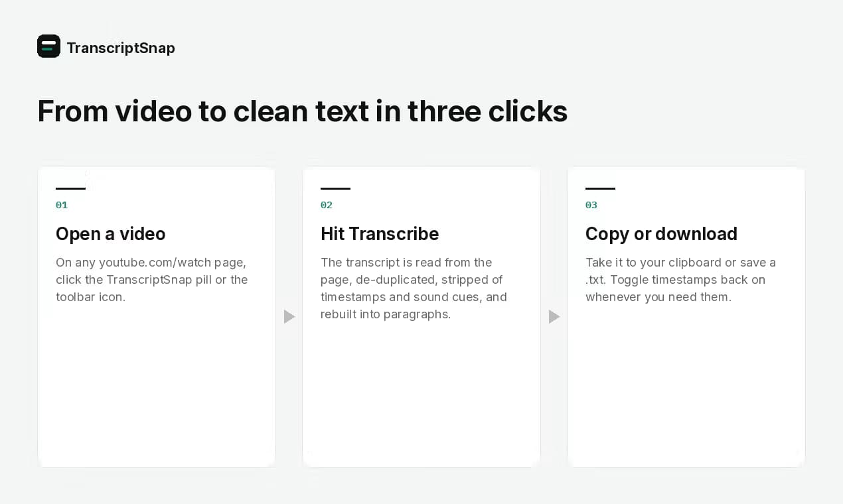Click the arrow between steps 01 and 02
Image resolution: width=843 pixels, height=504 pixels.
289,316
